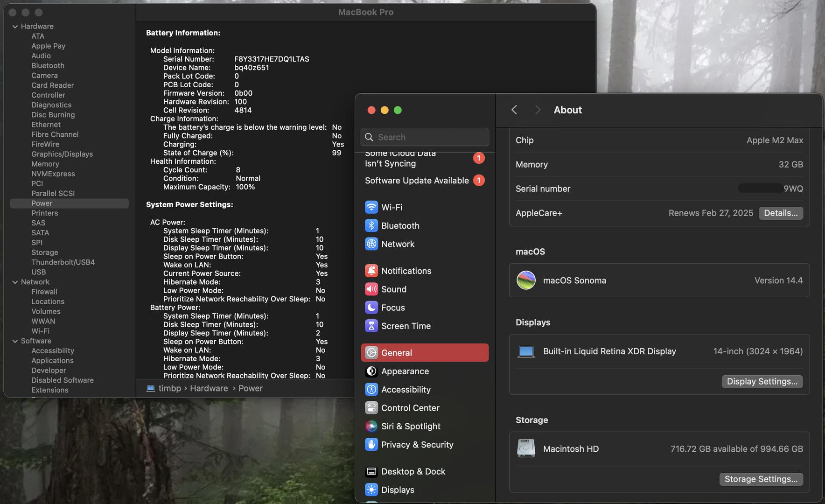Click the Accessibility icon in Settings sidebar

[x=371, y=389]
